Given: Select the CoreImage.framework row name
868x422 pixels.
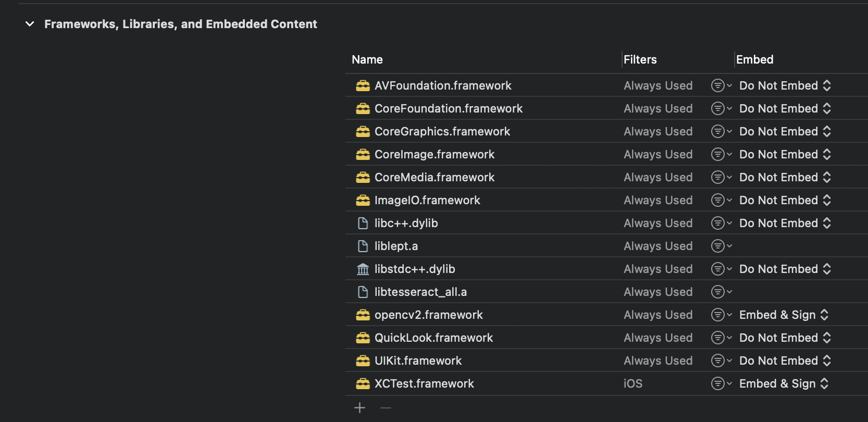Looking at the screenshot, I should coord(435,154).
